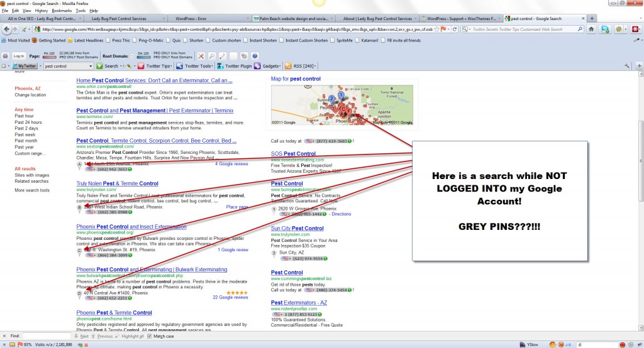The width and height of the screenshot is (644, 348).
Task: Click Directions link for 2620 W Grovers Ave
Action: click(x=341, y=214)
